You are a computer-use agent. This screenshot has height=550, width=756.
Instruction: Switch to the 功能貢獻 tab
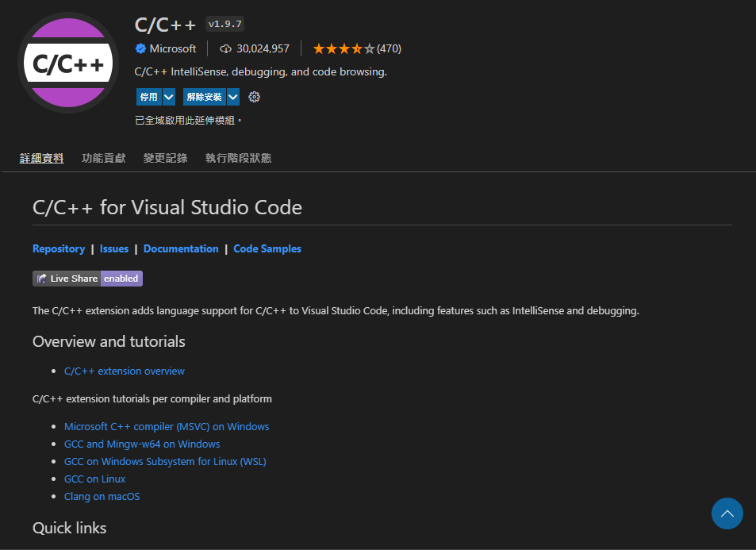click(104, 158)
